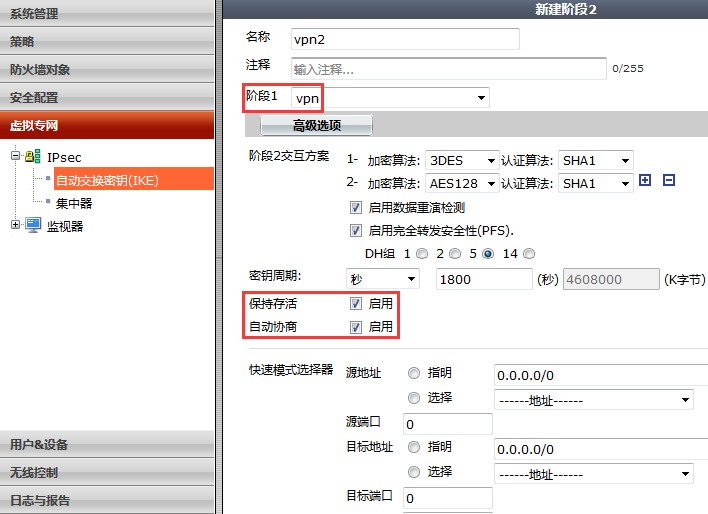
Task: Click the 监视器 monitor icon
Action: tap(32, 226)
